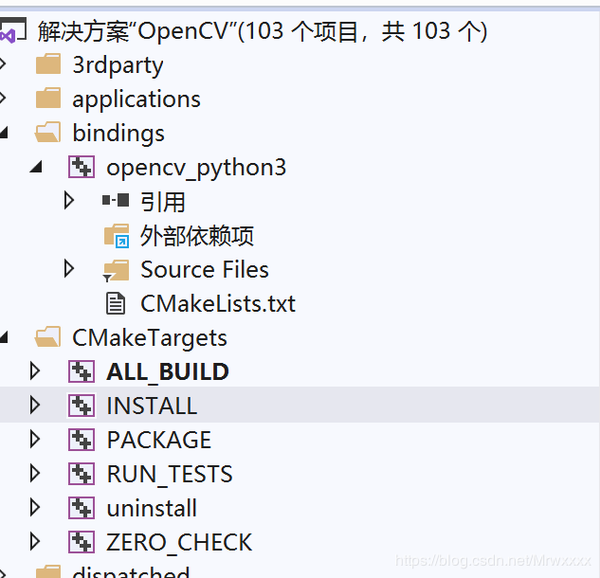Click the 3rdparty folder icon
Viewport: 600px width, 578px height.
[48, 64]
